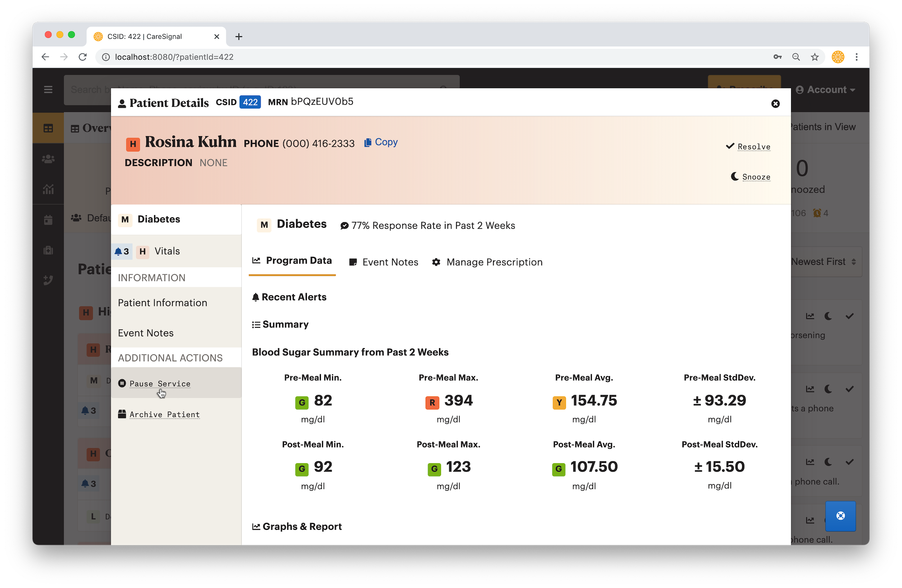Click the Pause Service button
This screenshot has height=588, width=902.
(x=160, y=383)
